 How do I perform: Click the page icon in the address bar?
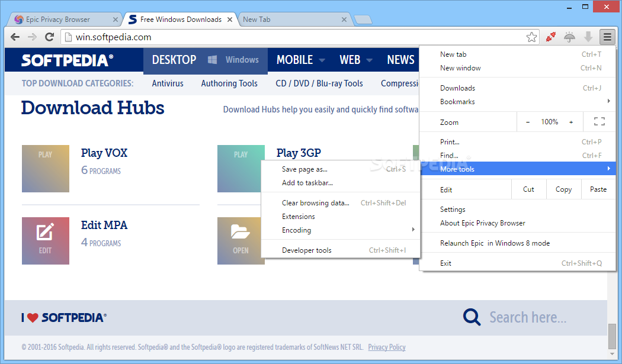(x=68, y=37)
